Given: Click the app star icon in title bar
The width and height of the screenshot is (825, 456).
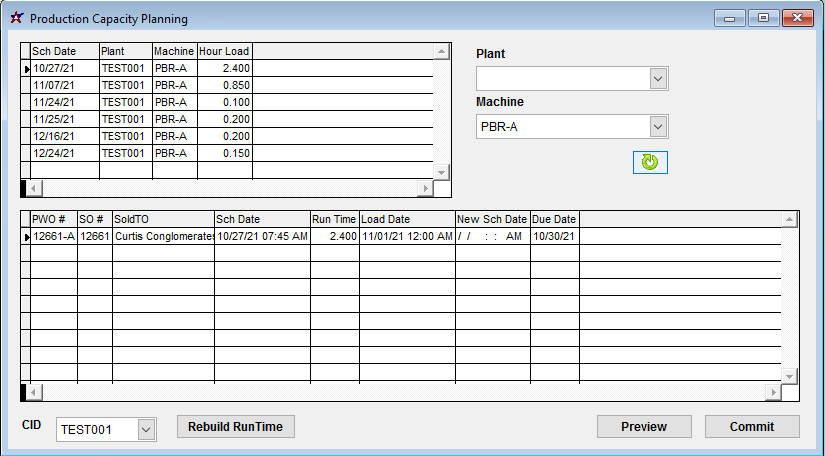Looking at the screenshot, I should click(x=16, y=18).
